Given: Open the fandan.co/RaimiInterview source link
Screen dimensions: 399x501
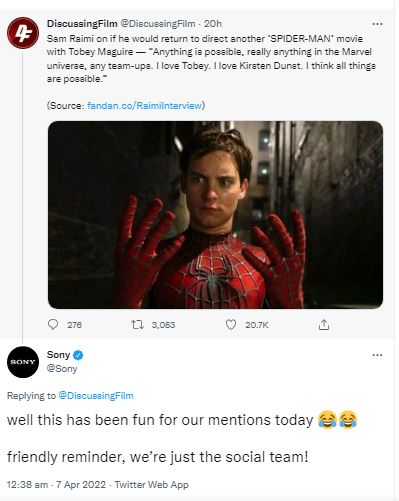Looking at the screenshot, I should (x=144, y=106).
